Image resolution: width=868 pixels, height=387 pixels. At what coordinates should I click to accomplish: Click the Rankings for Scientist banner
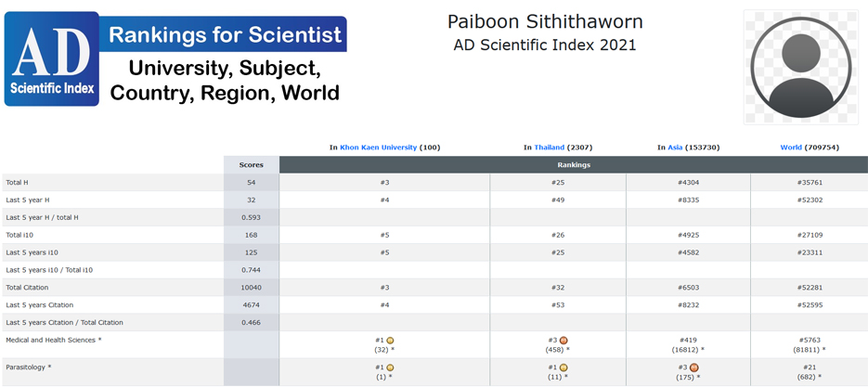coord(226,35)
